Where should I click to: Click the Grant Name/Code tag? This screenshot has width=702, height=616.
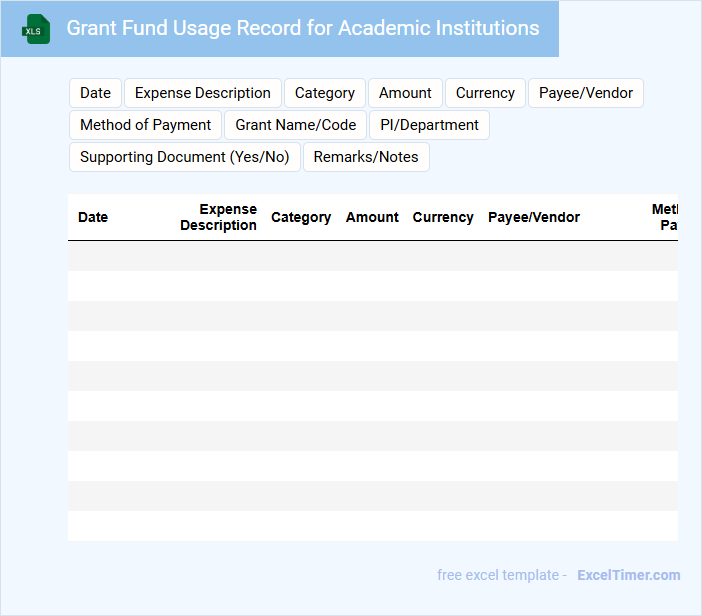click(296, 125)
